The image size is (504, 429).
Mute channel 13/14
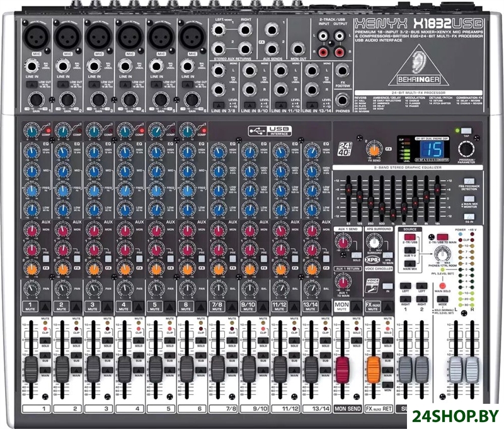point(326,307)
